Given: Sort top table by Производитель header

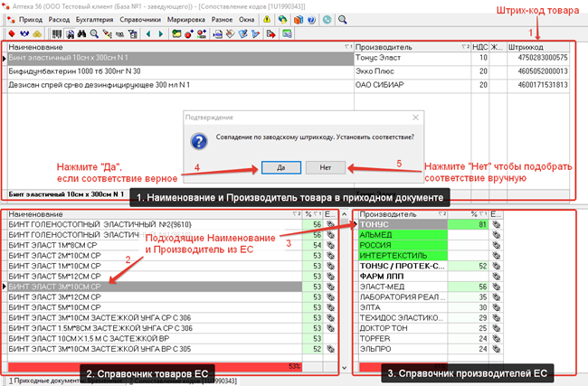Looking at the screenshot, I should pos(413,47).
